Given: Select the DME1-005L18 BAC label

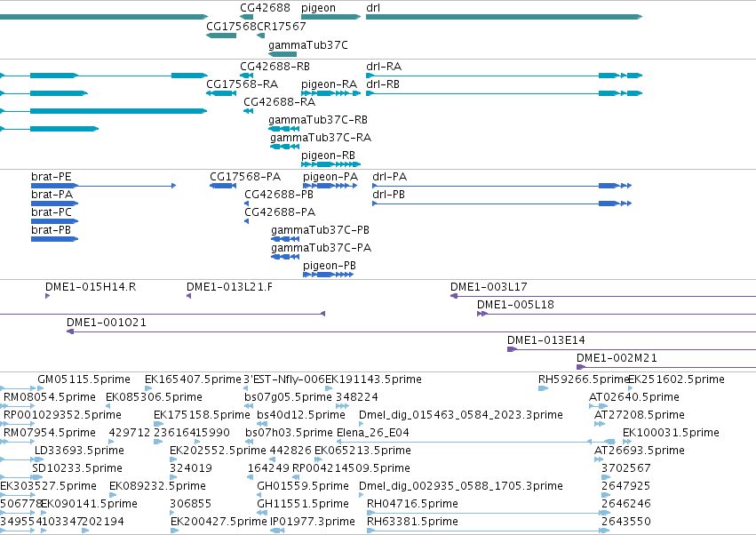Looking at the screenshot, I should [x=515, y=306].
